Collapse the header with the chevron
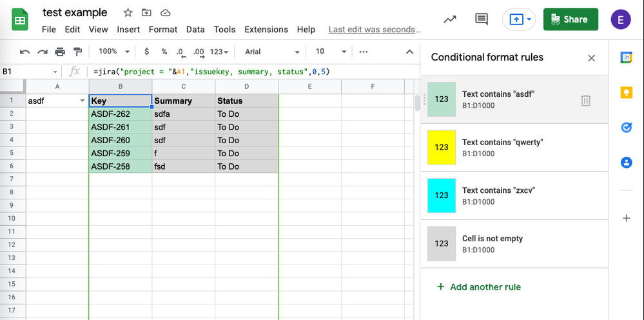 click(409, 52)
